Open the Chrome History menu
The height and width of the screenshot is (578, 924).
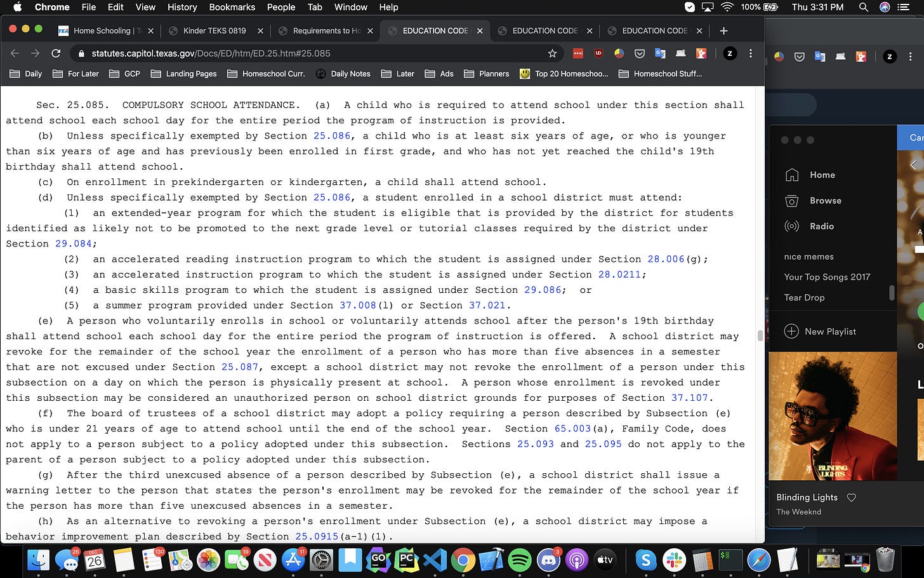pyautogui.click(x=182, y=7)
